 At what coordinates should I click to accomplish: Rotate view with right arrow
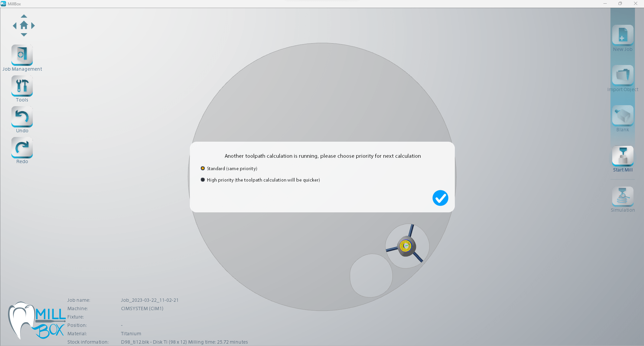click(33, 26)
